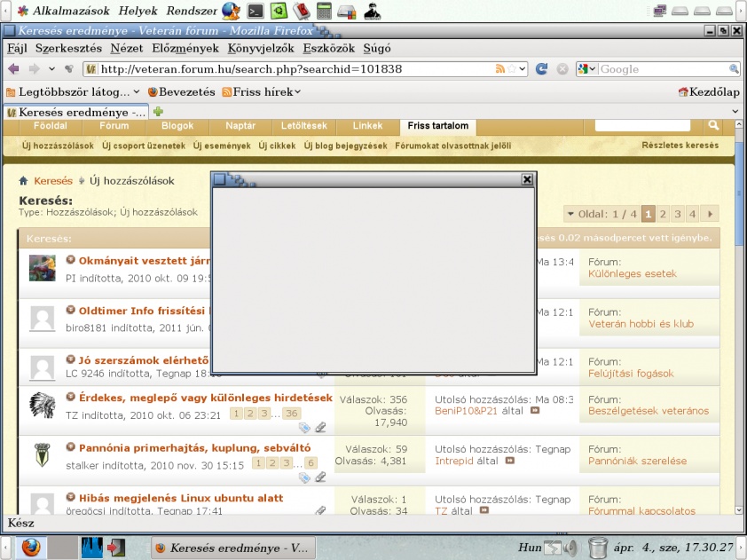This screenshot has width=747, height=560.
Task: Expand the Friss hírek bookmark feed
Action: coord(262,91)
